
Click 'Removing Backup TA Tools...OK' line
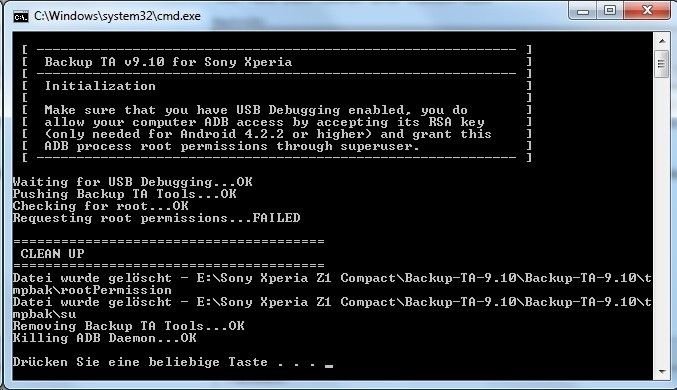[129, 326]
